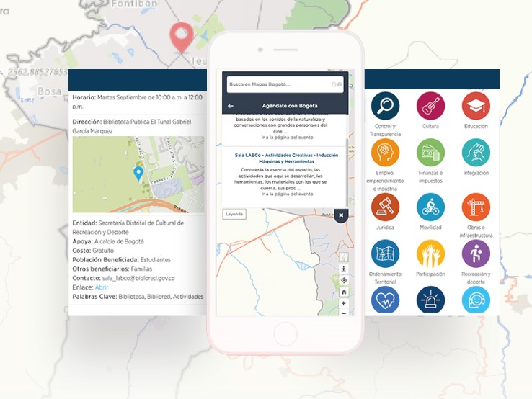Open the Control y Transparencia category
The height and width of the screenshot is (399, 532).
[x=385, y=107]
